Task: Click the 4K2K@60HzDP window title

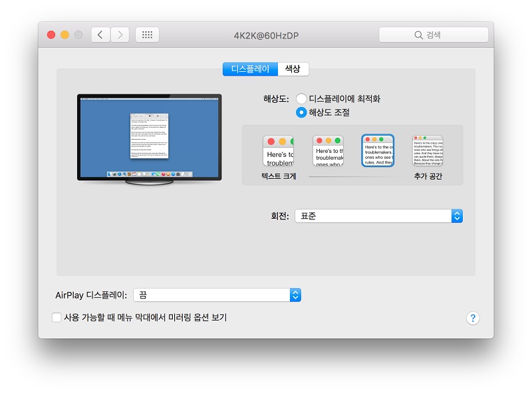Action: 267,36
